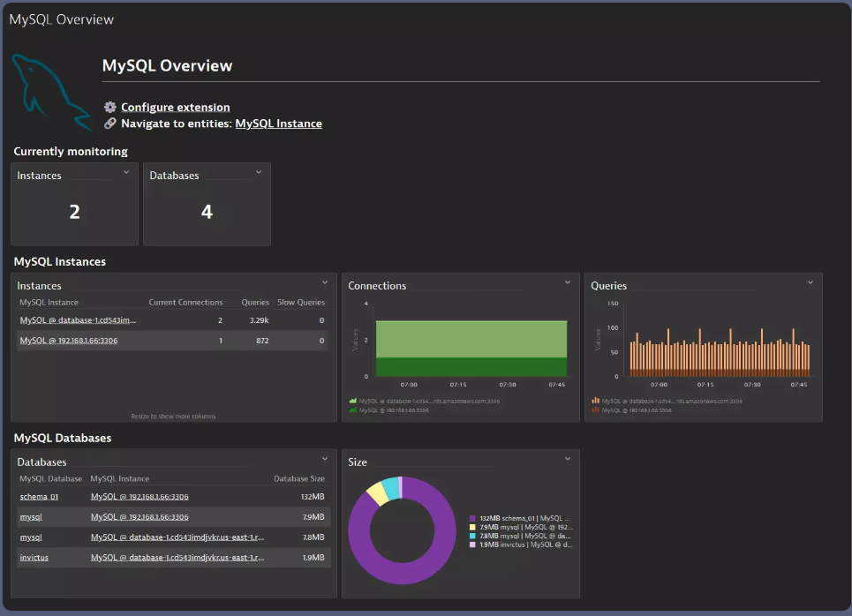Expand the Instances count tile menu chevron
Screen dimensions: 852x616
pyautogui.click(x=126, y=172)
